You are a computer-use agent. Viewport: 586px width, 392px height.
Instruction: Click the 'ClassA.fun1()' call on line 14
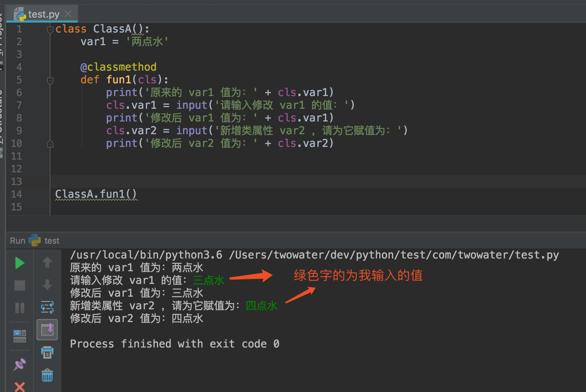click(x=96, y=194)
